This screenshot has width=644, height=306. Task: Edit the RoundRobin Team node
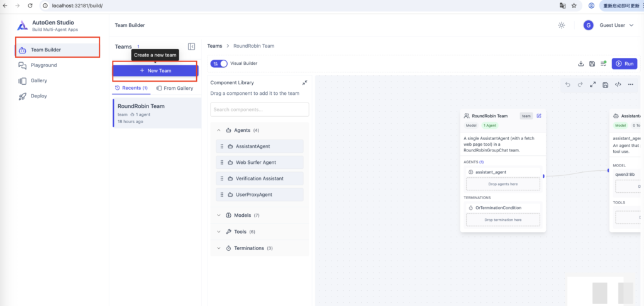tap(539, 116)
